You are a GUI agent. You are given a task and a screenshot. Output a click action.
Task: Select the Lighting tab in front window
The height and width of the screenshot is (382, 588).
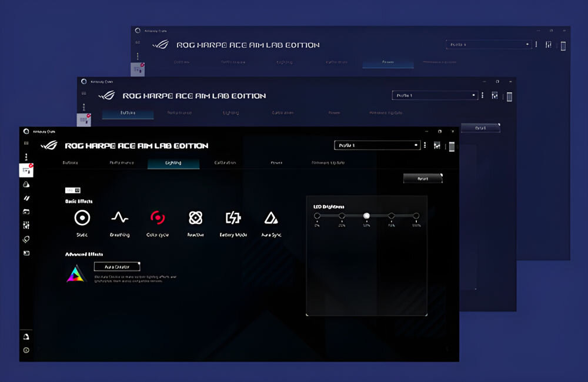point(173,163)
